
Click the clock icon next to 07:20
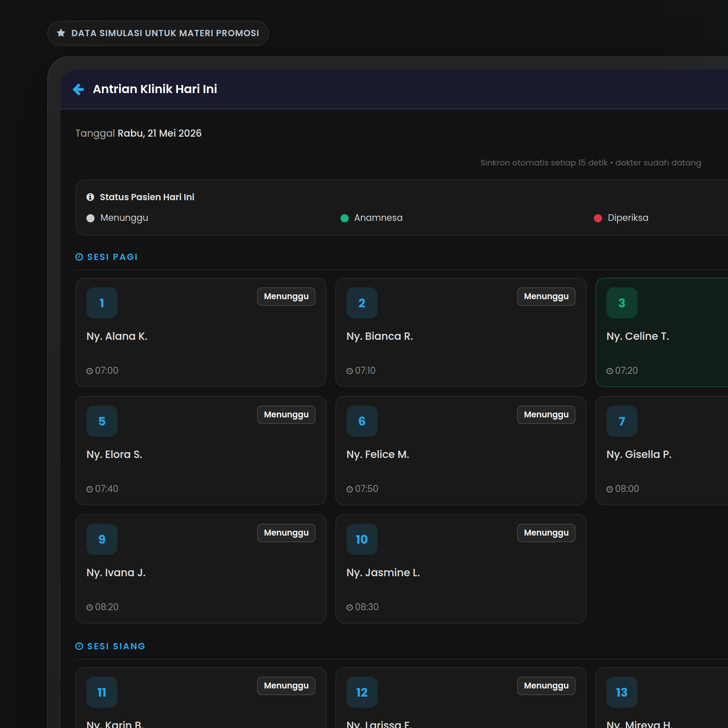(609, 371)
